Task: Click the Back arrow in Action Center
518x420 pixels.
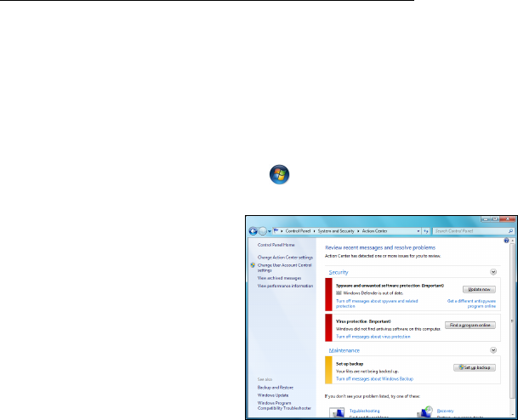Action: 253,231
